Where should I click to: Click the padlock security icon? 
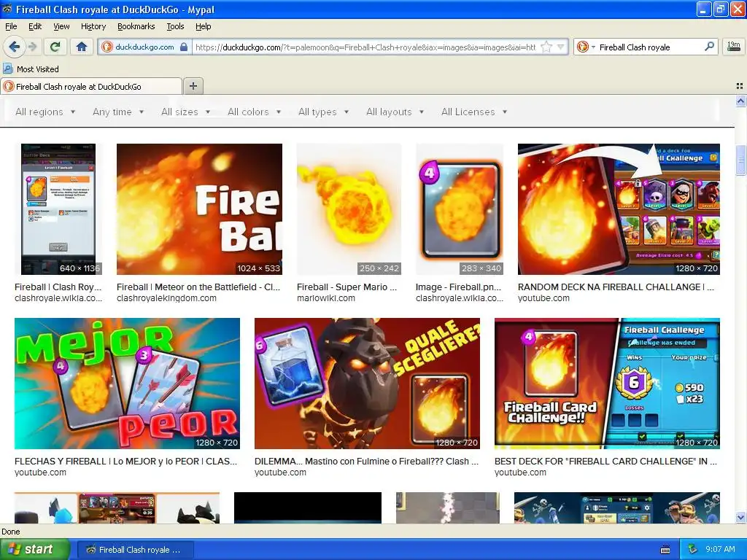click(x=184, y=47)
